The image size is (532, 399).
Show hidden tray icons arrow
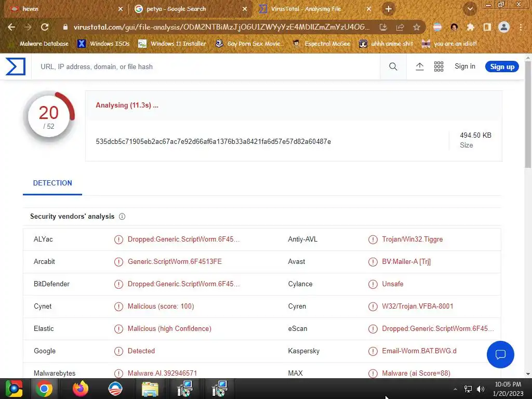point(455,389)
